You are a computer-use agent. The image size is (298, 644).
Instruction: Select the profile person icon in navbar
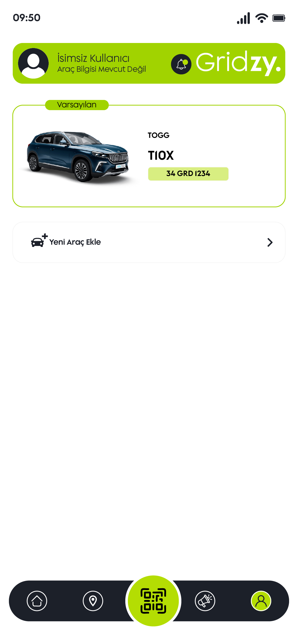(x=261, y=601)
